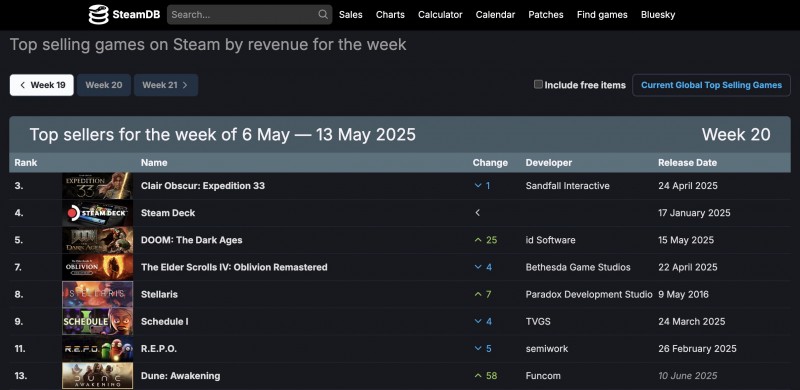
Task: Click the SteamDB logo icon
Action: tap(98, 15)
